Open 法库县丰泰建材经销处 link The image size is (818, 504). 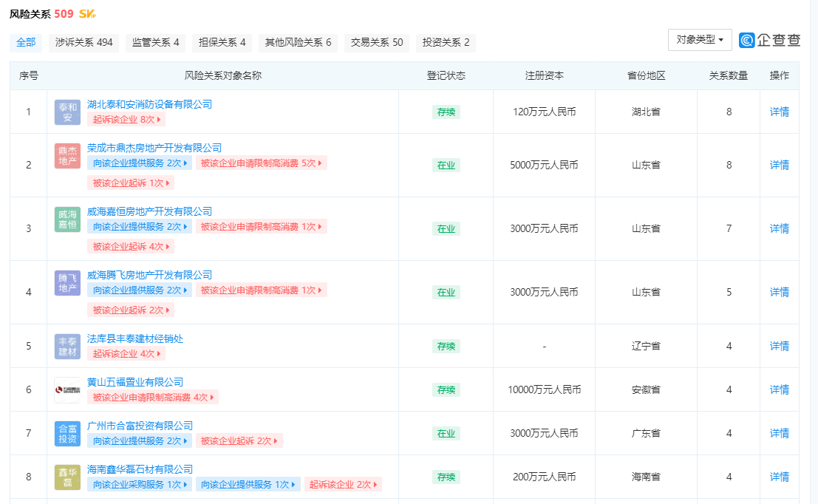[x=134, y=338]
